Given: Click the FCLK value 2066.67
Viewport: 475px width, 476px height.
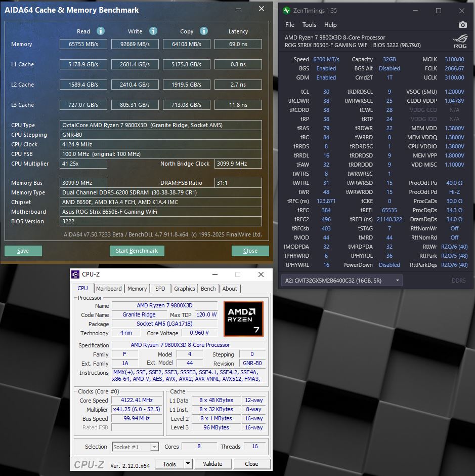Looking at the screenshot, I should 454,68.
